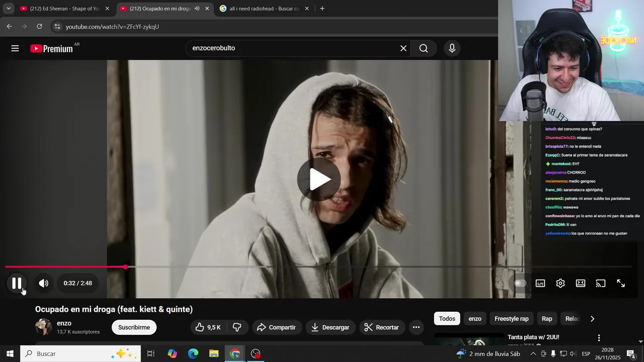Click the video title Ocupado en mi droga
This screenshot has width=644, height=362.
(x=114, y=309)
